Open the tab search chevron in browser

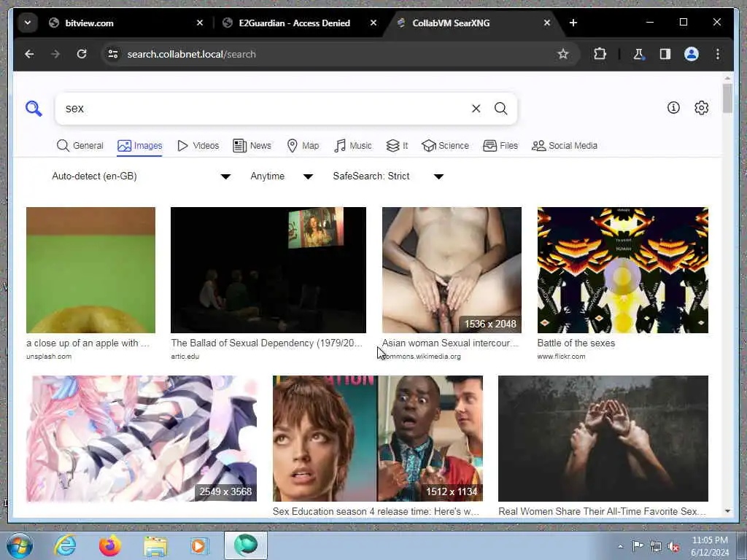point(28,23)
